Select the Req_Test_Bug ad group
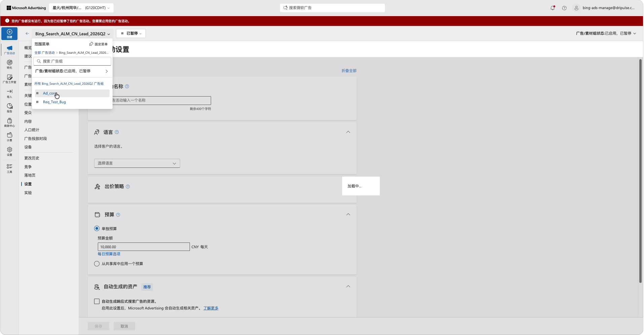This screenshot has height=335, width=644. pos(54,102)
